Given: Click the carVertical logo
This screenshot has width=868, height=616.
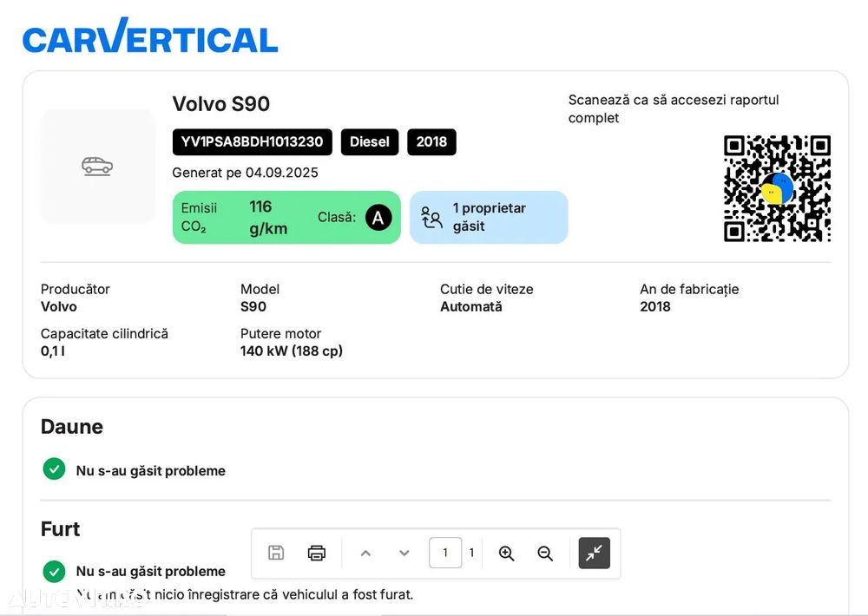Looking at the screenshot, I should pyautogui.click(x=150, y=37).
